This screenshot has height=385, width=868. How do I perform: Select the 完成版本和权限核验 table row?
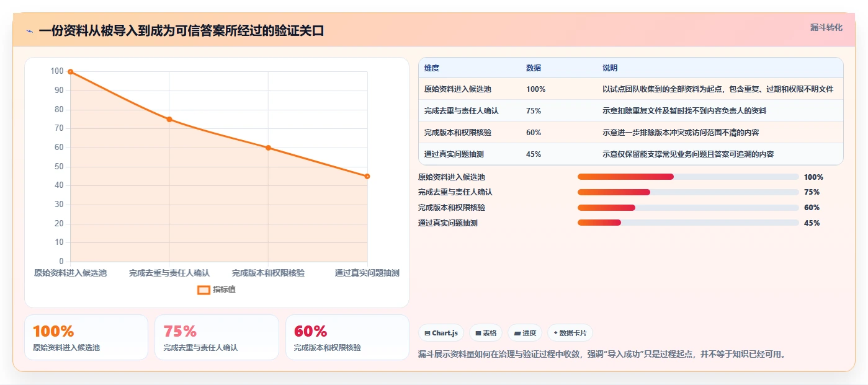pyautogui.click(x=631, y=133)
